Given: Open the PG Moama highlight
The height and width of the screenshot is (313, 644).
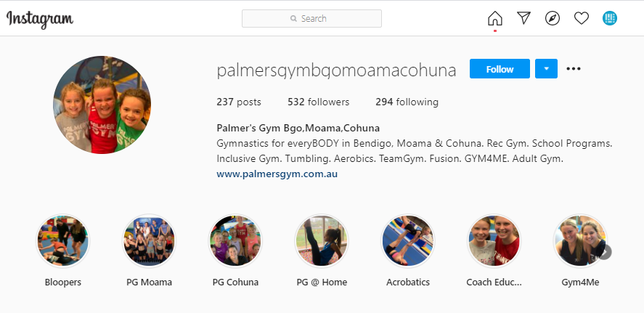Looking at the screenshot, I should (149, 240).
